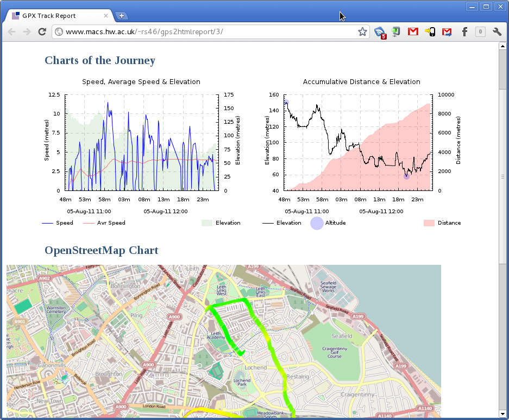Open the Facebook extension icon

[464, 32]
